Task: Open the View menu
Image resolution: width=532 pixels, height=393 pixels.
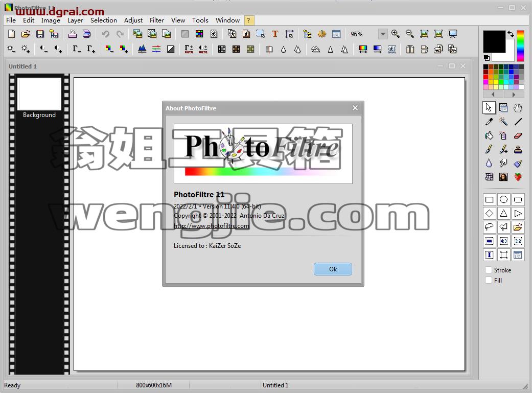Action: [178, 20]
